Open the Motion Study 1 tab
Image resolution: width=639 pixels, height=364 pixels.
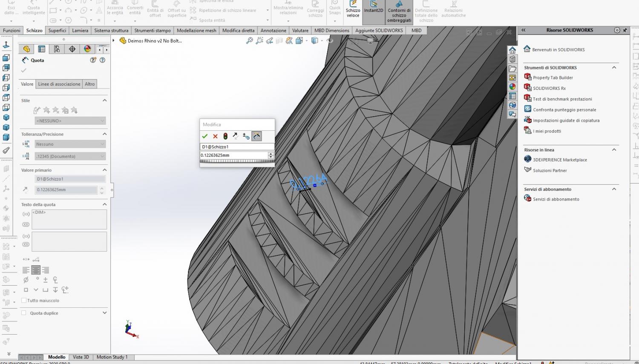(x=112, y=357)
